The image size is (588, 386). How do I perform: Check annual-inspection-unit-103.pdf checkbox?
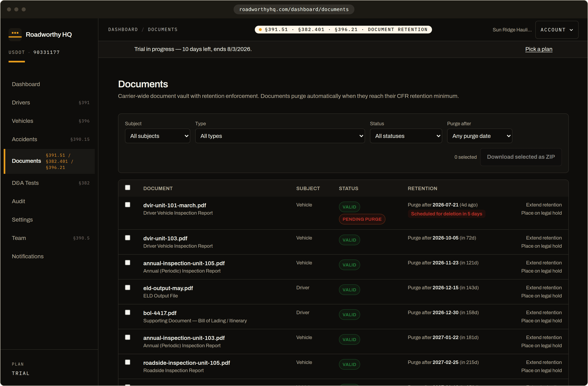click(127, 337)
